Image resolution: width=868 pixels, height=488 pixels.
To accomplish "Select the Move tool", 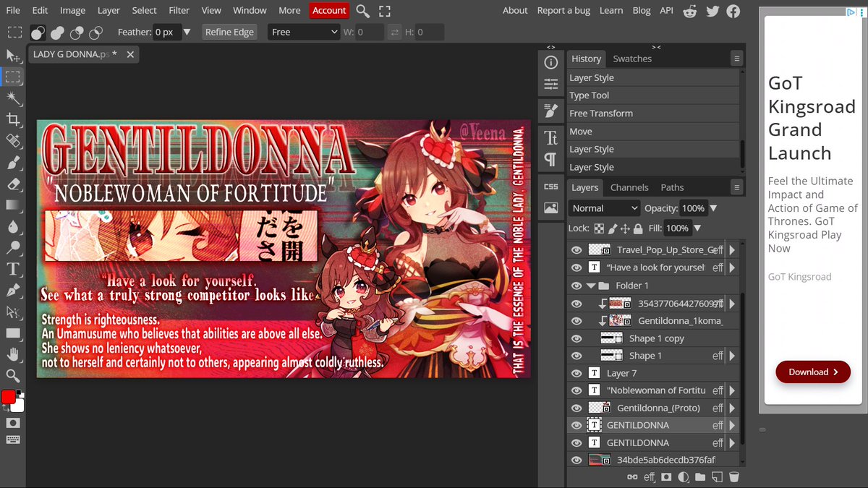I will coord(13,56).
